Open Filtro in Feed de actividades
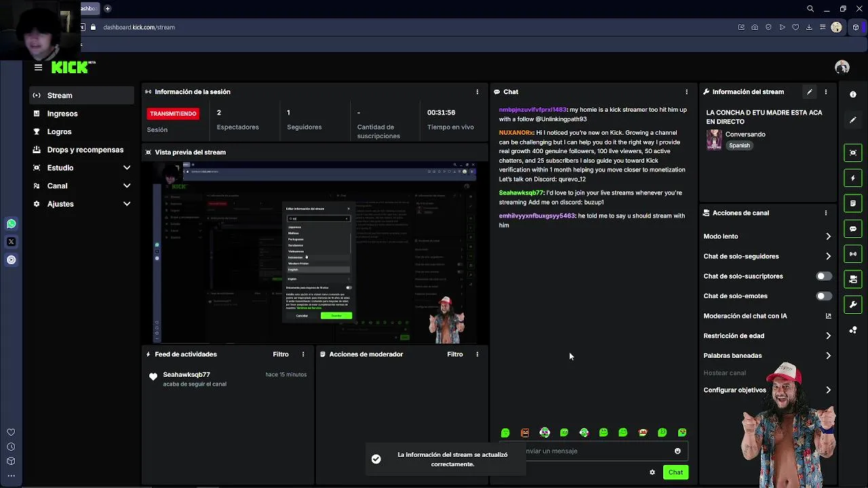Screen dimensions: 868x488 281,354
